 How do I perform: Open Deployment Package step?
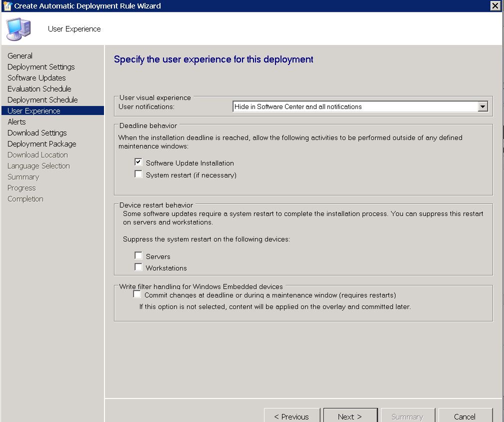point(42,144)
